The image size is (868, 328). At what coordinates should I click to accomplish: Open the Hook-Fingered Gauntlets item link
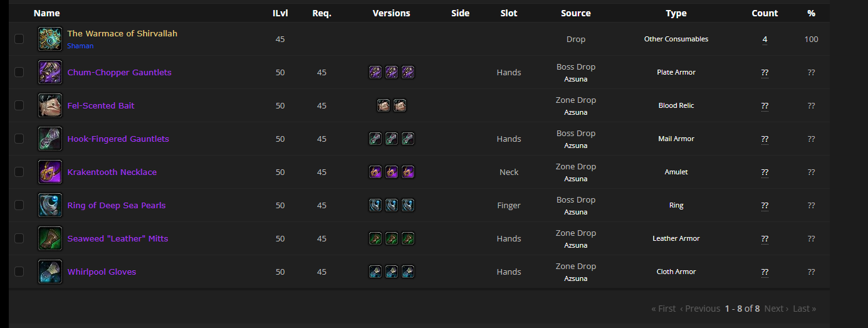[x=118, y=139]
